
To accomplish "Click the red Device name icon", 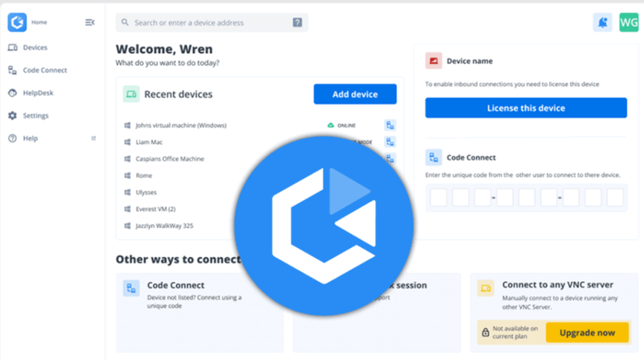I will pyautogui.click(x=433, y=61).
